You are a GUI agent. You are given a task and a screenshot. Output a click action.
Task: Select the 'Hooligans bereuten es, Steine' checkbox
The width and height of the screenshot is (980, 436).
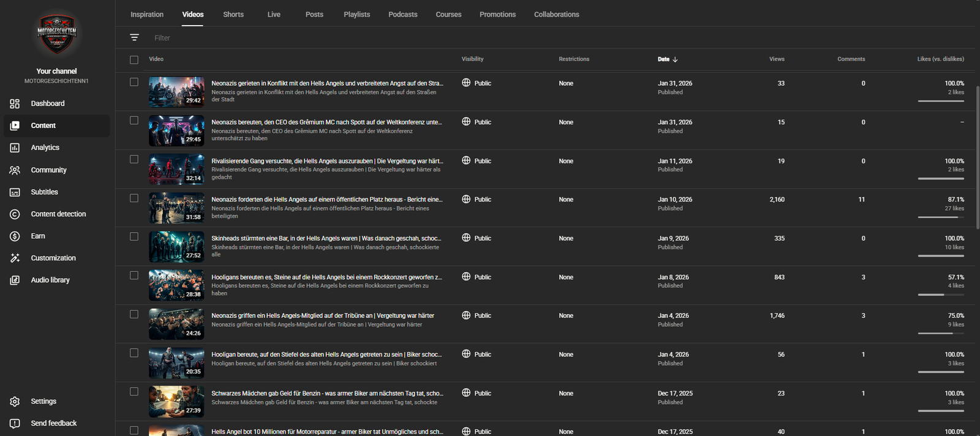pos(134,276)
